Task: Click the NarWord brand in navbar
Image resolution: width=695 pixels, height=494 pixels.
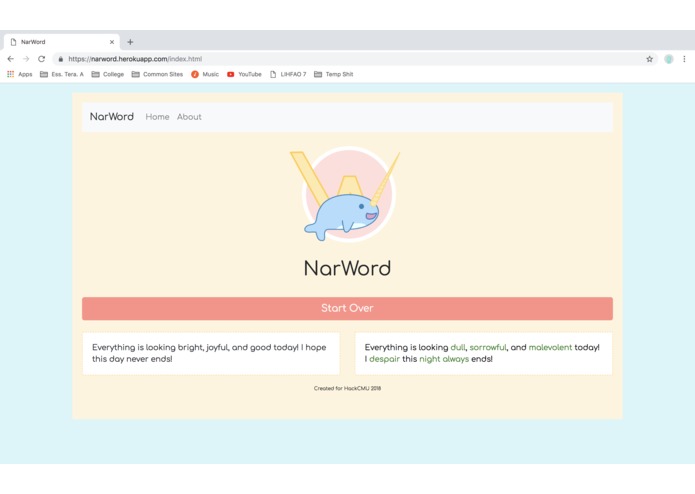Action: coord(112,117)
